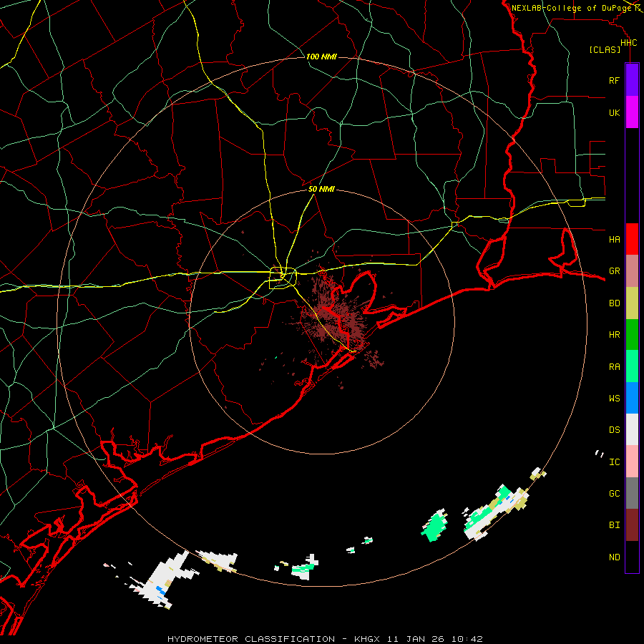The height and width of the screenshot is (644, 644).
Task: Select the white DS legend swatch
Action: (632, 429)
